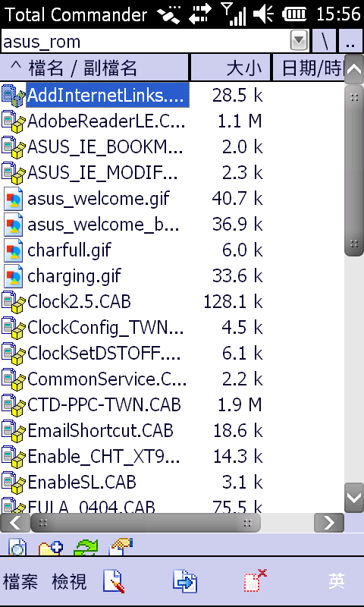Click the new folder toolbar icon

pos(51,546)
